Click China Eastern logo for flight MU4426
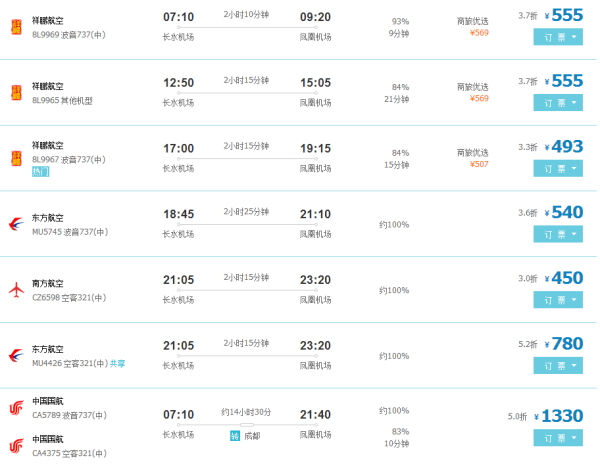Image resolution: width=600 pixels, height=464 pixels. pos(16,356)
